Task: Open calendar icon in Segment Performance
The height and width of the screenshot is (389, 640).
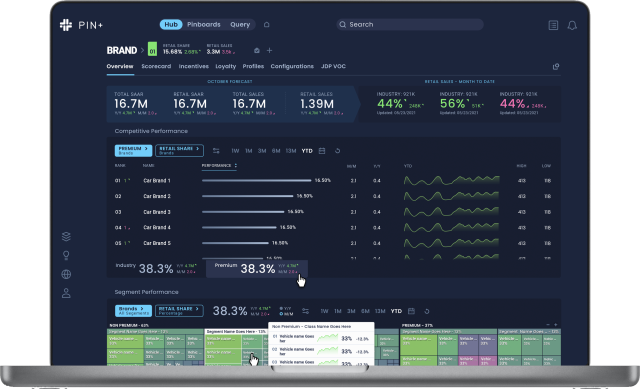Action: (x=411, y=311)
